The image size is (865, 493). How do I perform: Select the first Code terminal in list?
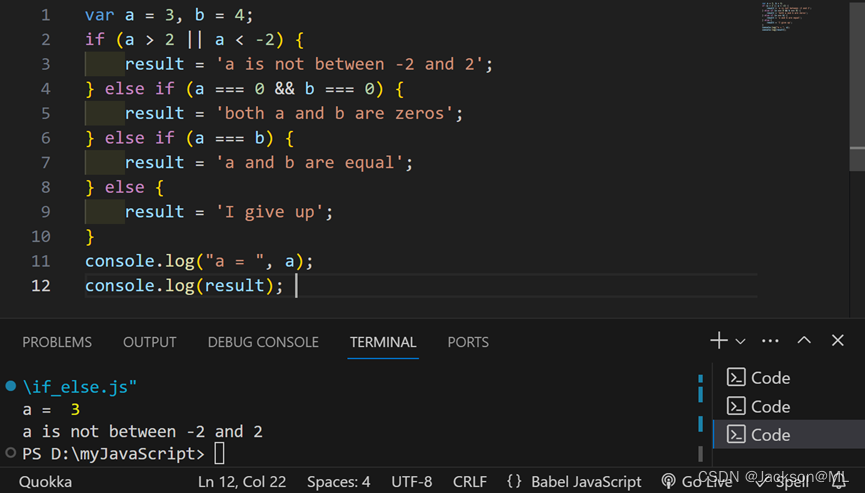point(758,378)
